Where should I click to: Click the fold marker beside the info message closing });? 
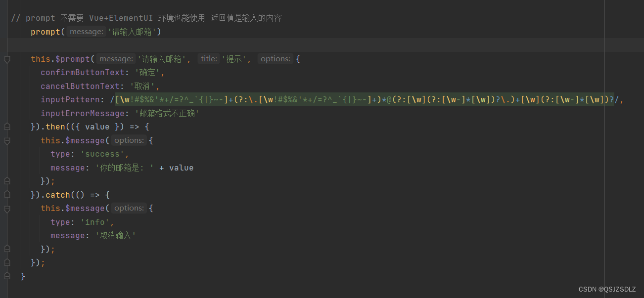tap(7, 249)
